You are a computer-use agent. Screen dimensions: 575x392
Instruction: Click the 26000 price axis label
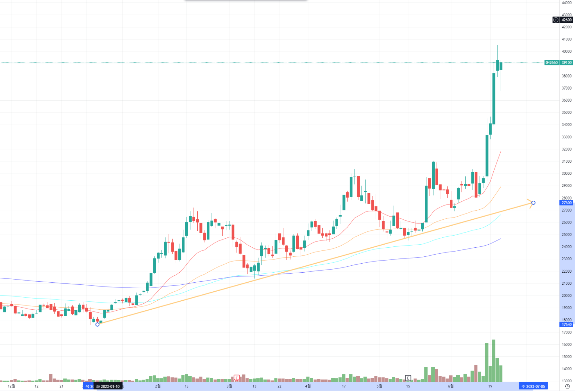(567, 222)
